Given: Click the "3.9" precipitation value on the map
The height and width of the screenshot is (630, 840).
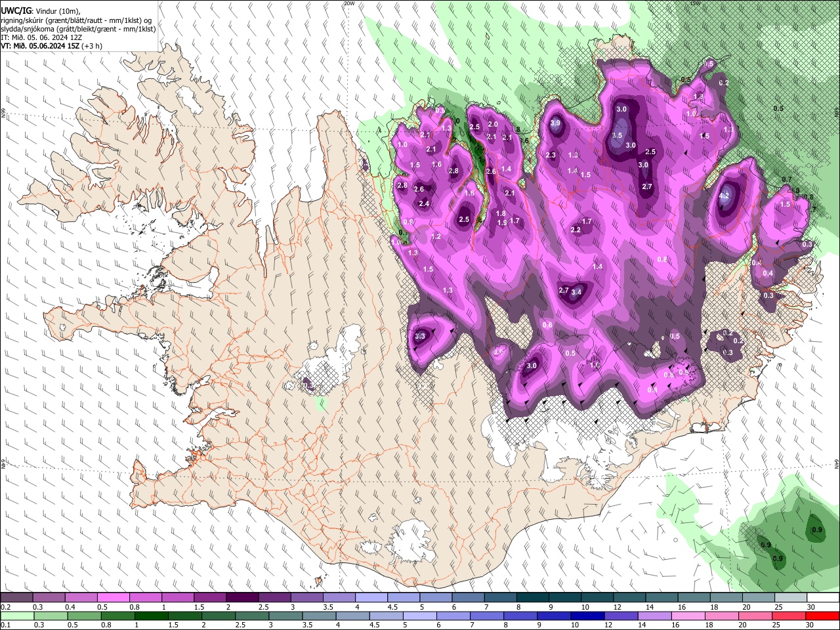Looking at the screenshot, I should point(555,123).
